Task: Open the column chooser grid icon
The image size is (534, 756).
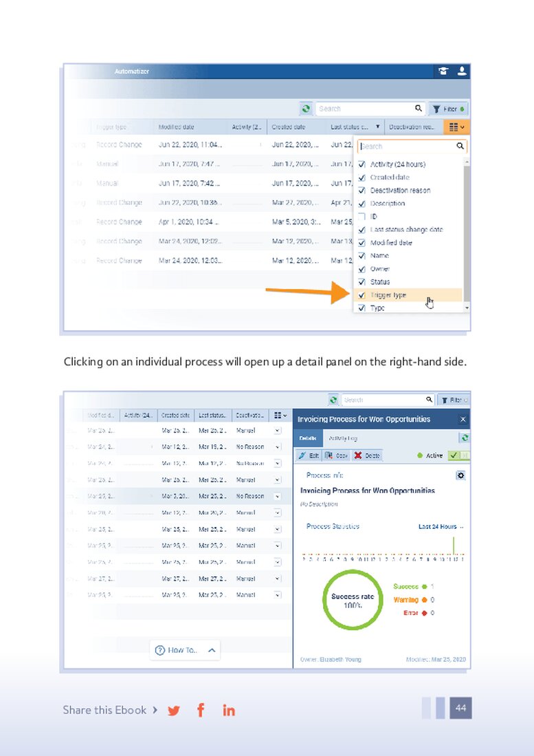Action: [456, 127]
